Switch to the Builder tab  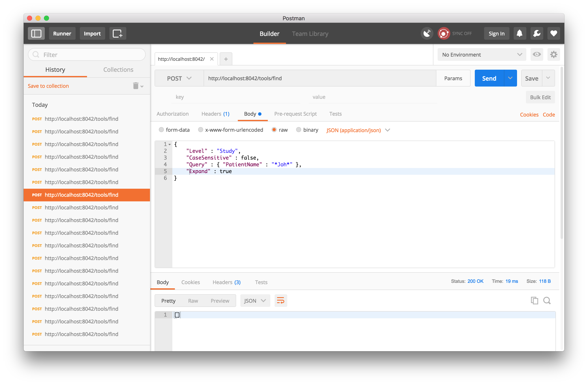tap(269, 34)
